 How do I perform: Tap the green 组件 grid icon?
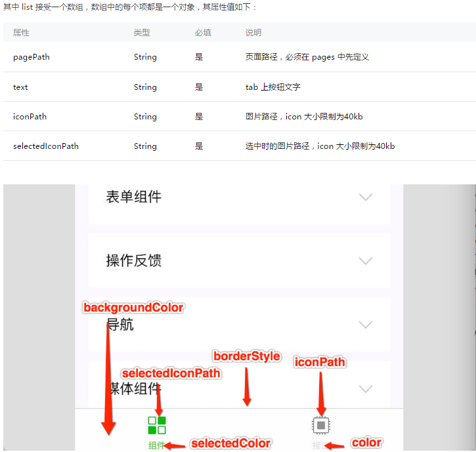[x=156, y=424]
